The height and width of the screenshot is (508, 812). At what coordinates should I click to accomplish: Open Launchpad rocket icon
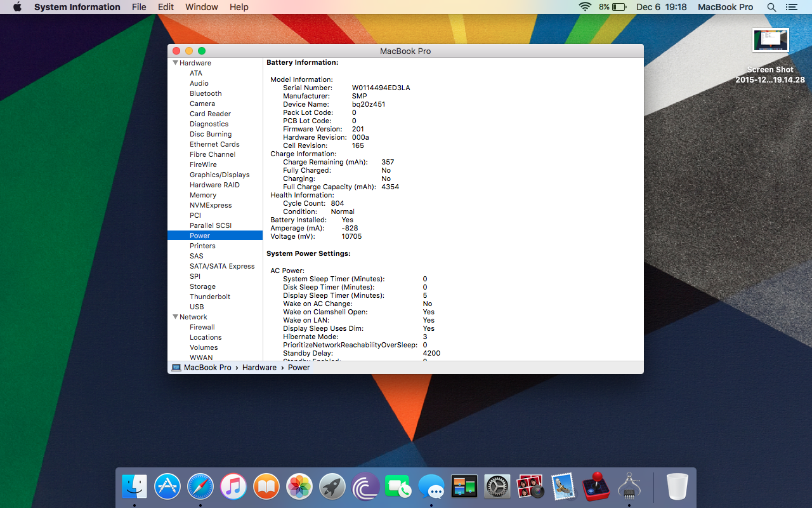point(332,487)
